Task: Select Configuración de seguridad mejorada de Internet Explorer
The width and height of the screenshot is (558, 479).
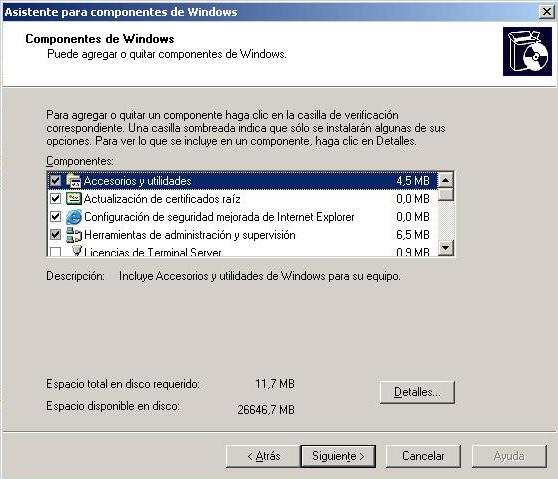Action: [x=242, y=217]
